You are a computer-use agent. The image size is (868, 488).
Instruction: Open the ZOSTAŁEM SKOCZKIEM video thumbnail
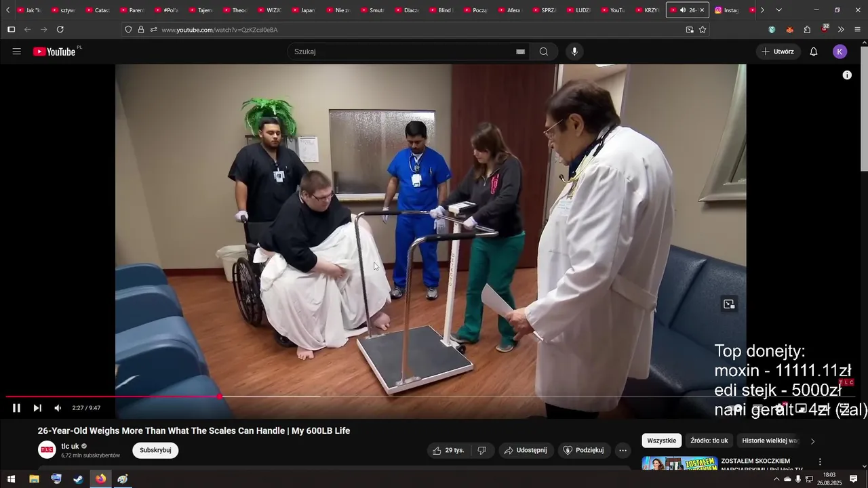(x=680, y=463)
